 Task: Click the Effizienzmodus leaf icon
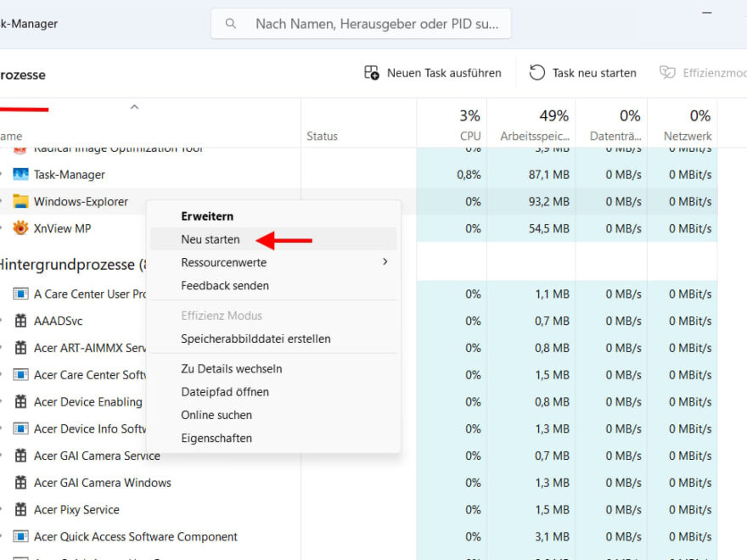(667, 73)
